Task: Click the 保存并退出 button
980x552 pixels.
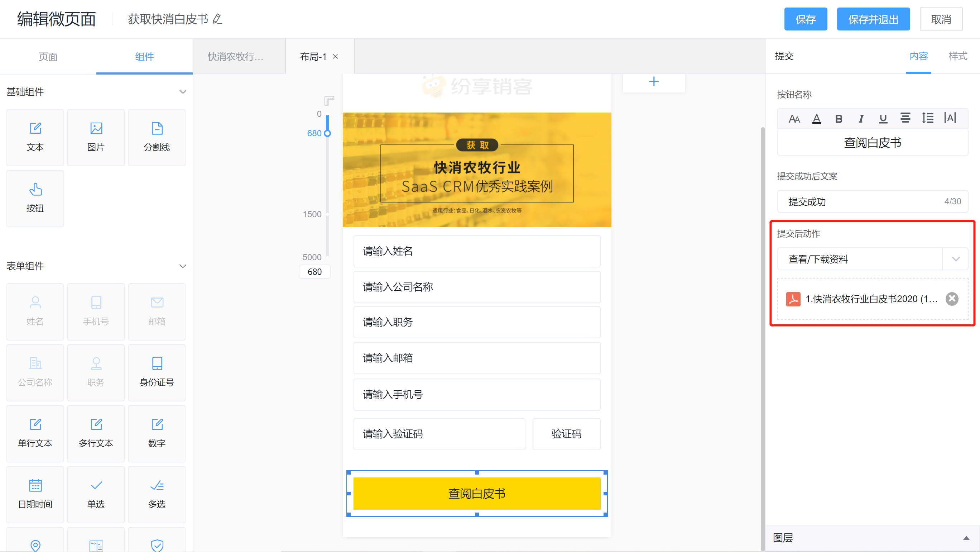Action: coord(873,19)
